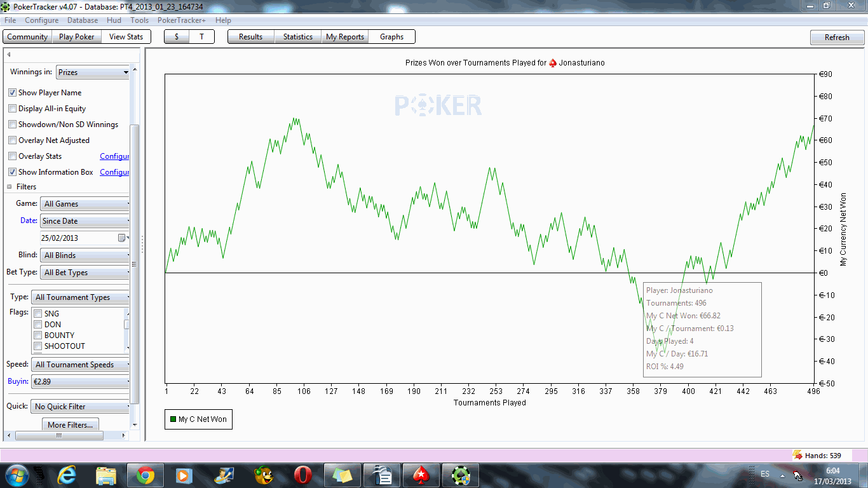Check the Overlay Stats box
The width and height of the screenshot is (868, 488).
[13, 156]
